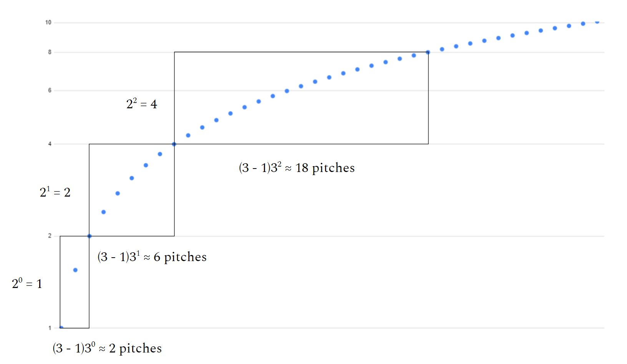Click the lone point inside smallest rectangle
Viewport: 627px width, 364px height.
click(x=75, y=270)
